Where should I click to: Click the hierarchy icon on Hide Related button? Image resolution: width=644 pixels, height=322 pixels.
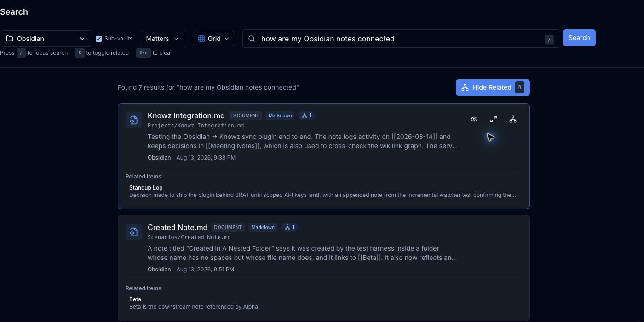pos(465,87)
